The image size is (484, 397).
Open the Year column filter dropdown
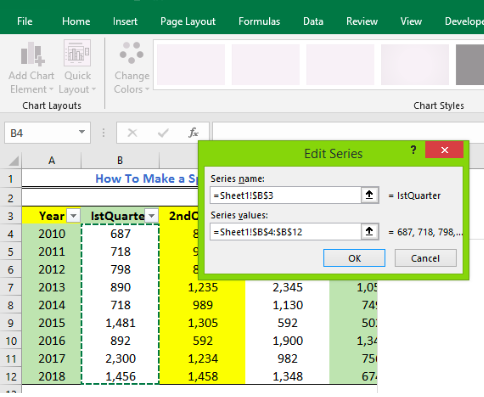[x=73, y=216]
